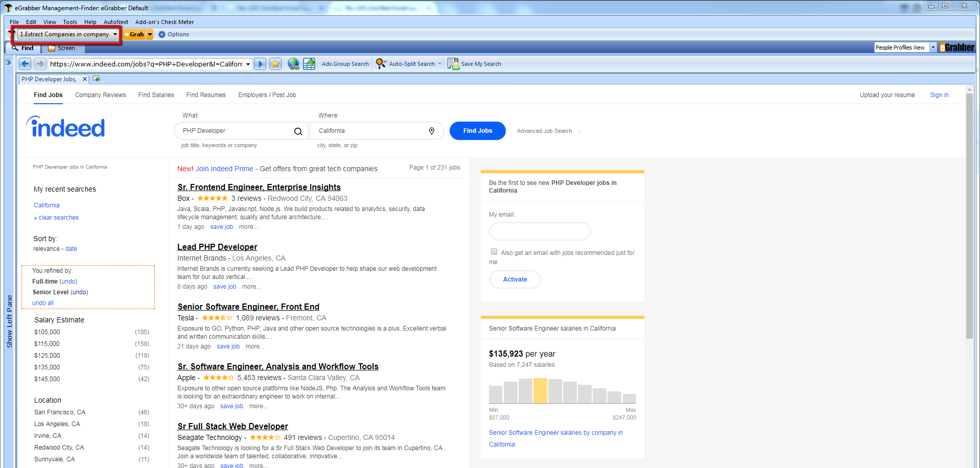This screenshot has height=468, width=980.
Task: Click clear searches link
Action: (59, 218)
